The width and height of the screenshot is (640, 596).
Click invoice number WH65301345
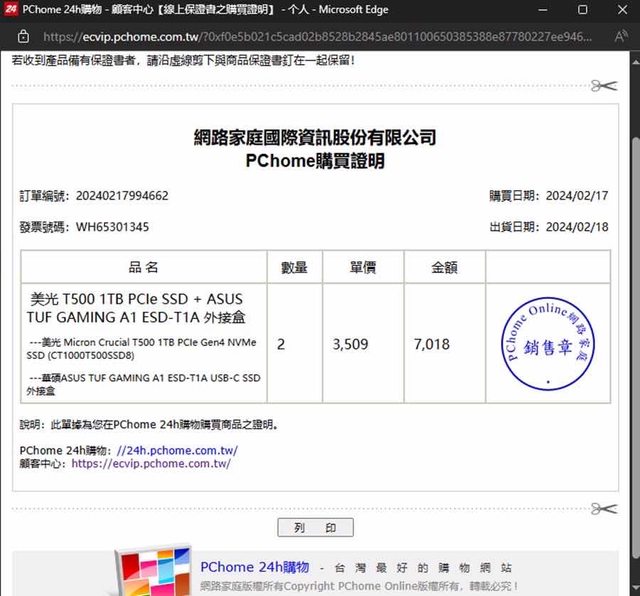click(x=112, y=227)
